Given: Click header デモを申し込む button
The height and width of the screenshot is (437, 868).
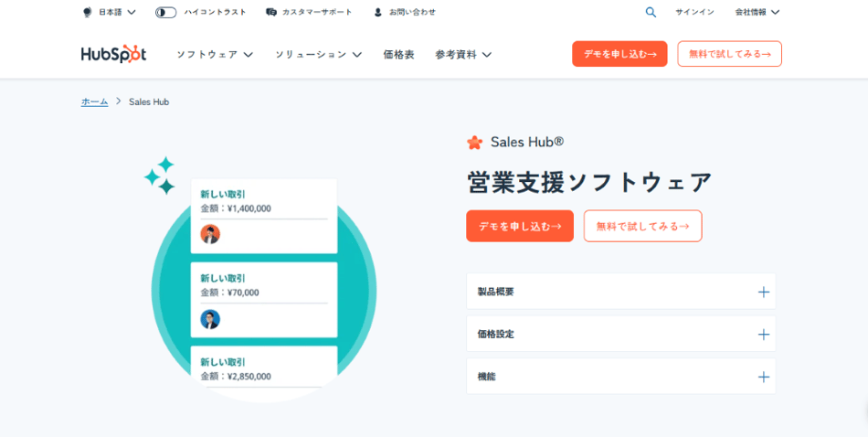Looking at the screenshot, I should click(619, 54).
